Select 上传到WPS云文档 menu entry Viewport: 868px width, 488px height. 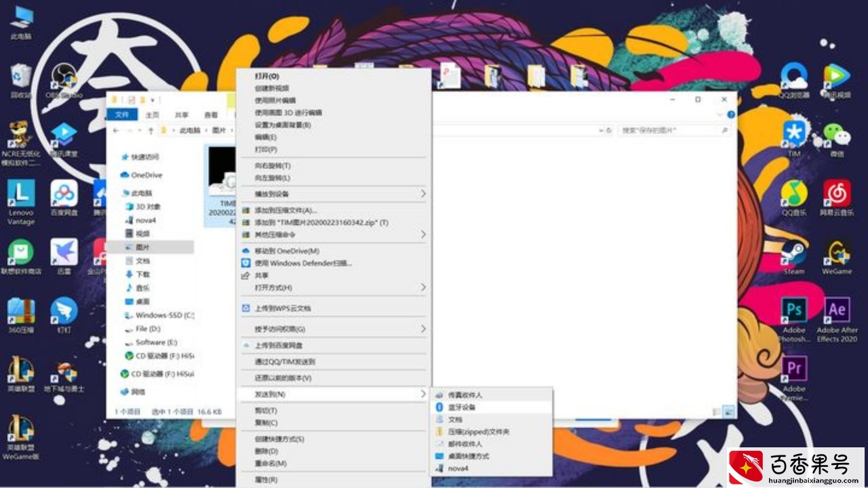click(282, 308)
